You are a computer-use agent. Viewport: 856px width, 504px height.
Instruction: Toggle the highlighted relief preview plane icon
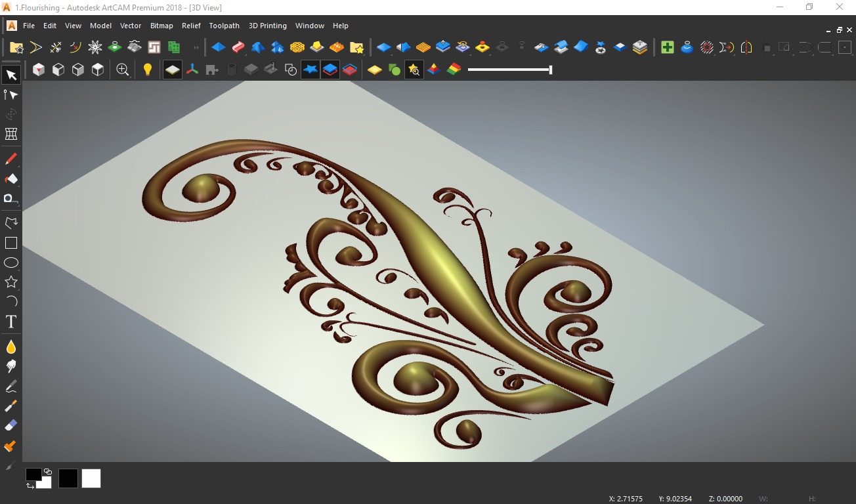[x=172, y=69]
